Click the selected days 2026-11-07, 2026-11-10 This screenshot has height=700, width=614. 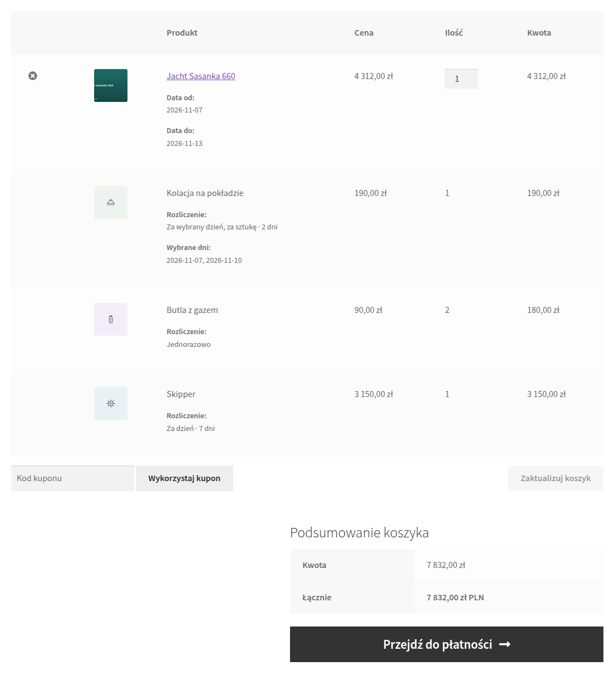[204, 261]
